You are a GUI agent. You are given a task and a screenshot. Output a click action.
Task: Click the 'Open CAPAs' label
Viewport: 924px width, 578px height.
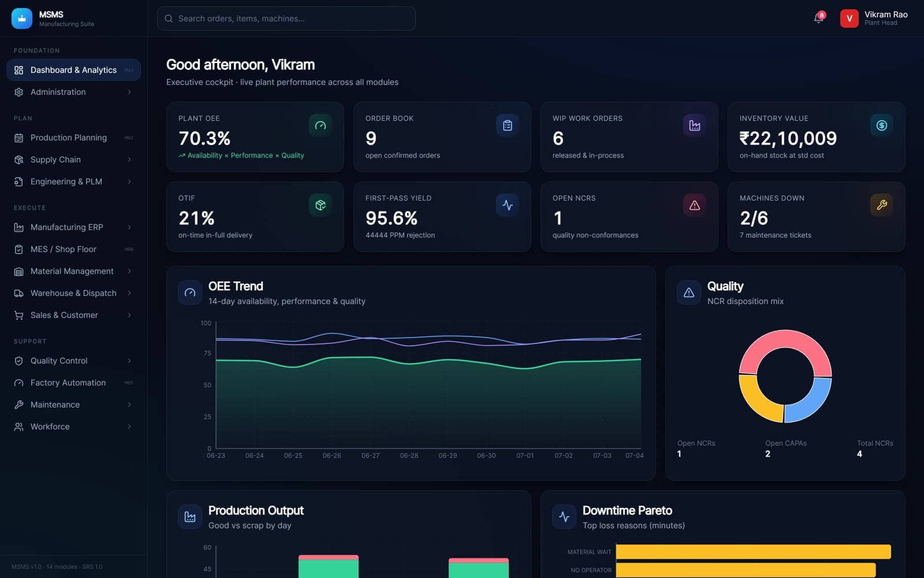786,443
